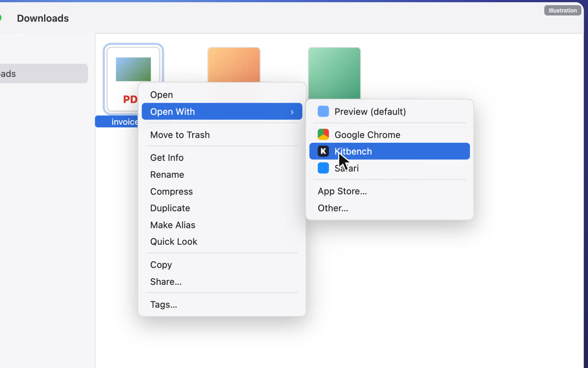Choose Compress from the context menu
The image size is (588, 368).
[222, 191]
